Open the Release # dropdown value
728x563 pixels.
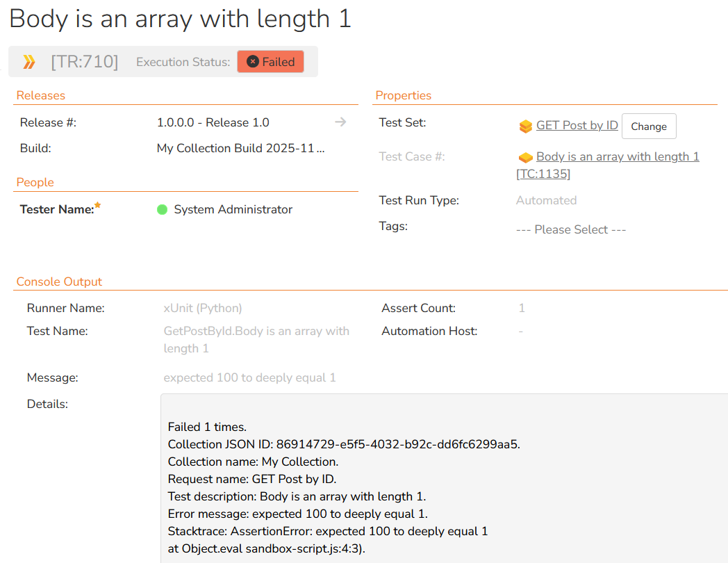coord(213,122)
